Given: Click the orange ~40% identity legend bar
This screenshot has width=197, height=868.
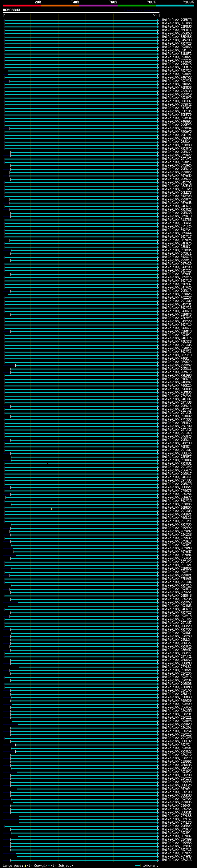Looking at the screenshot, I should click(x=60, y=6).
